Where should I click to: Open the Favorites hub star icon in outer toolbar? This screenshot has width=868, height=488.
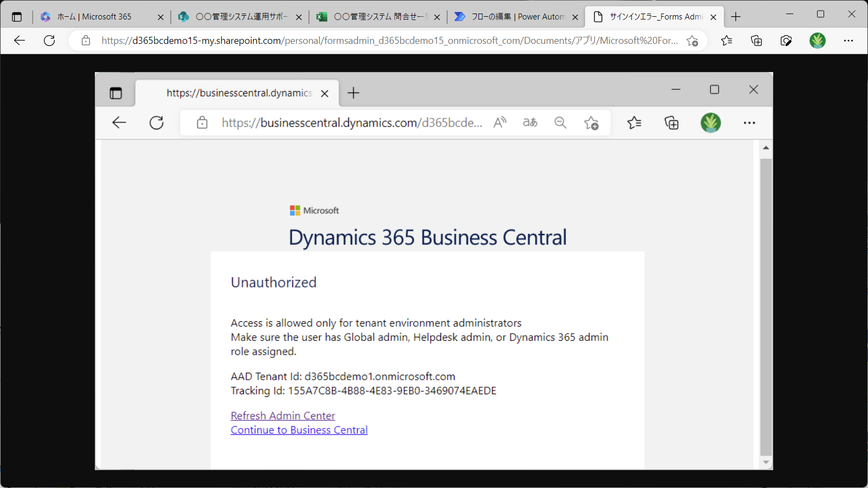(727, 41)
